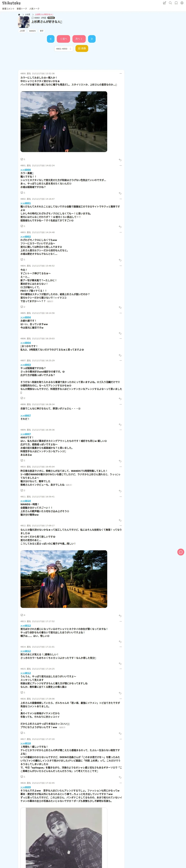186x868 pixels.
Task: Open the 4801-4850 range dropdown
Action: tap(63, 48)
